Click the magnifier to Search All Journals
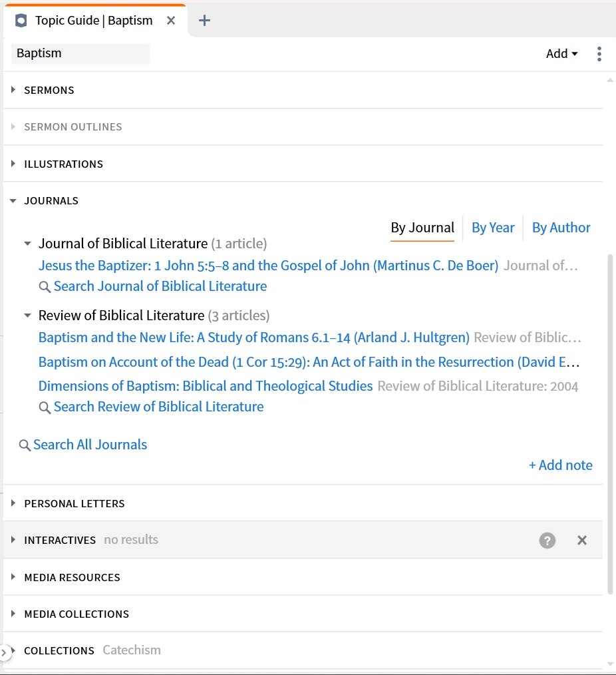Screen dimensions: 616x675 (25, 444)
